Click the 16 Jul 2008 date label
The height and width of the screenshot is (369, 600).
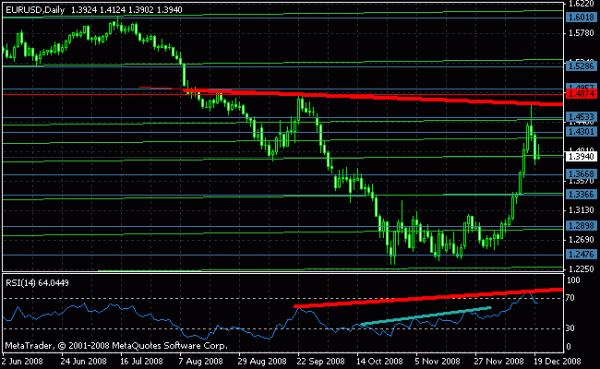(142, 361)
